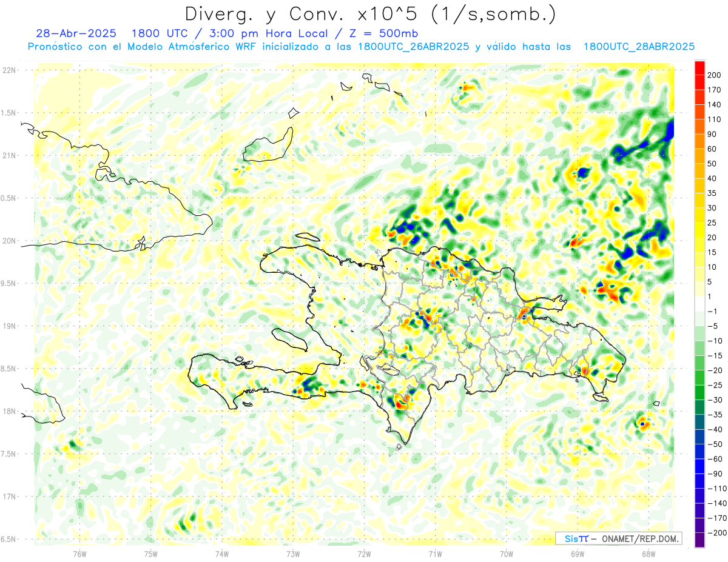Viewport: 728px width, 562px height.
Task: Click the '76W' longitude label
Action: 79,554
